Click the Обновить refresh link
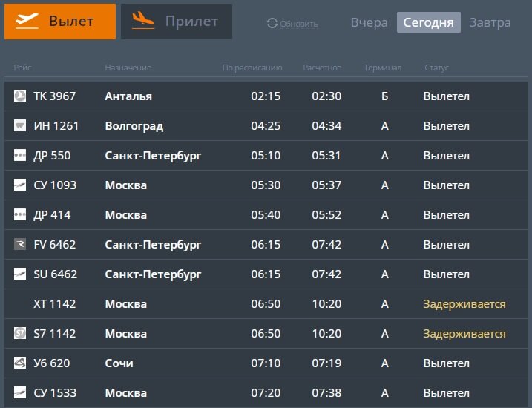532x408 pixels. tap(299, 24)
